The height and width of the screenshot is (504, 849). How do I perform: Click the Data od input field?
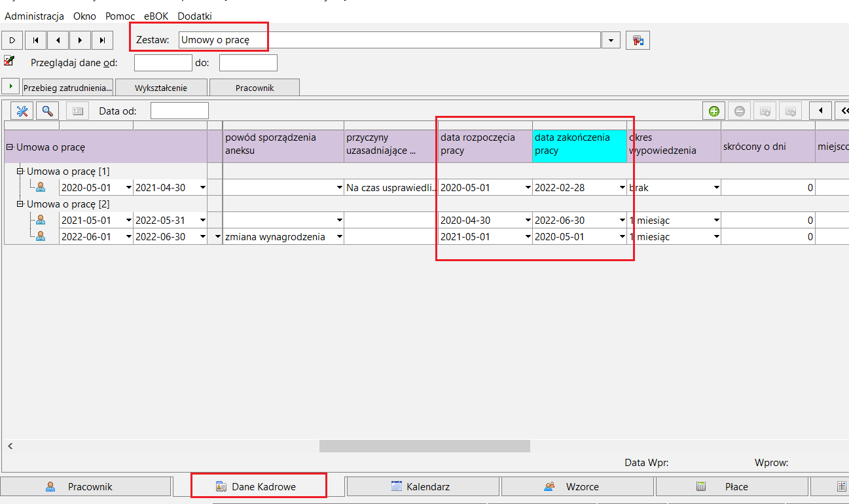pos(179,111)
